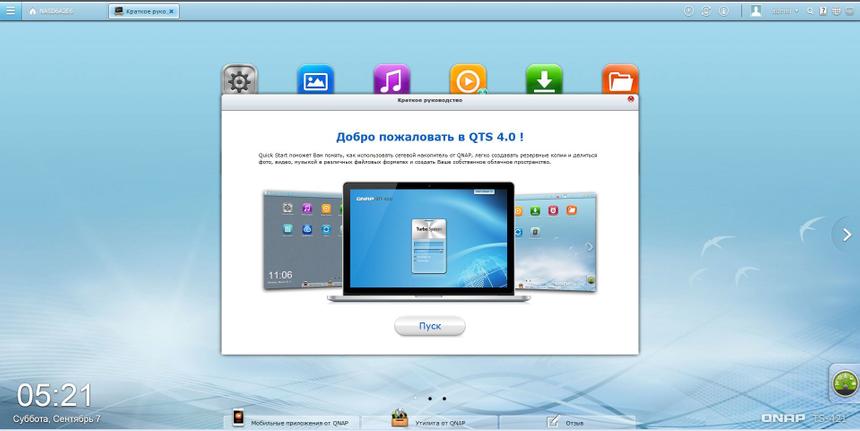Image resolution: width=860 pixels, height=431 pixels.
Task: Click the 05:21 desktop clock
Action: (x=54, y=395)
